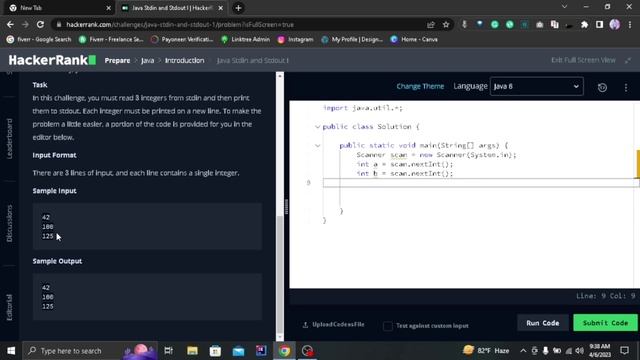Open Mail app from the taskbar

point(238,351)
